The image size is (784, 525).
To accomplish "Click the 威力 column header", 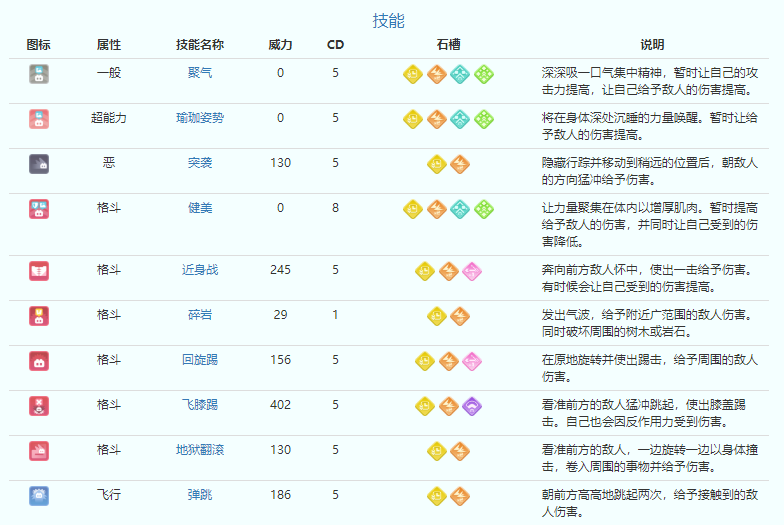I will click(280, 45).
